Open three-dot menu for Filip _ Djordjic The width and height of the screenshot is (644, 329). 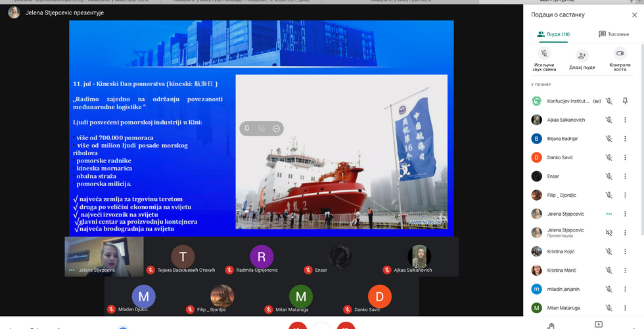coord(625,195)
